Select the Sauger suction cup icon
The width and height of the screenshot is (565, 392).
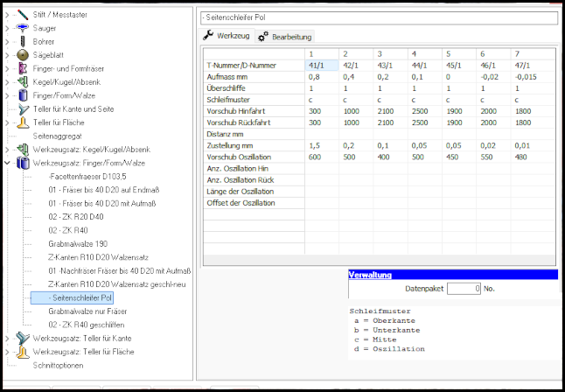pyautogui.click(x=23, y=29)
